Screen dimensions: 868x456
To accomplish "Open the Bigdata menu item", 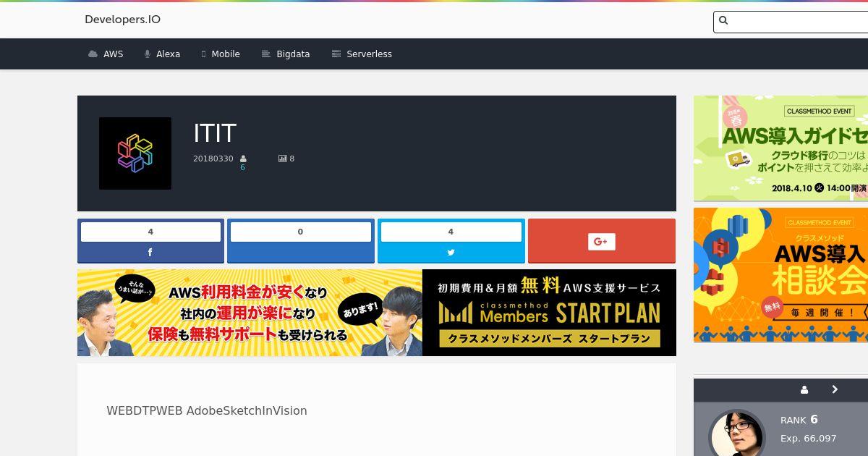I will (286, 54).
